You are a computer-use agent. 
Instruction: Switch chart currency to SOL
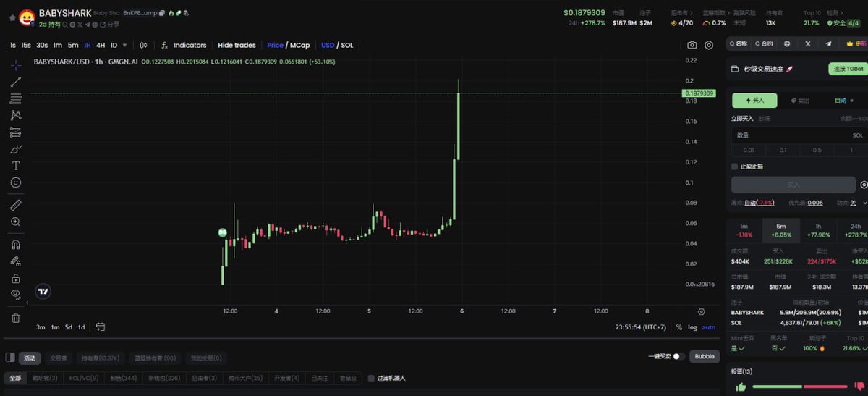tap(347, 45)
